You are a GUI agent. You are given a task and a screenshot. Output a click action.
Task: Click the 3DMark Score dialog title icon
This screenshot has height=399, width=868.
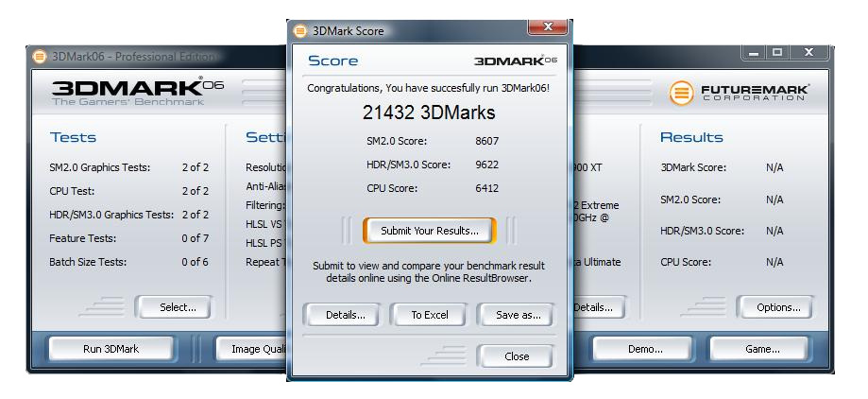(x=300, y=31)
